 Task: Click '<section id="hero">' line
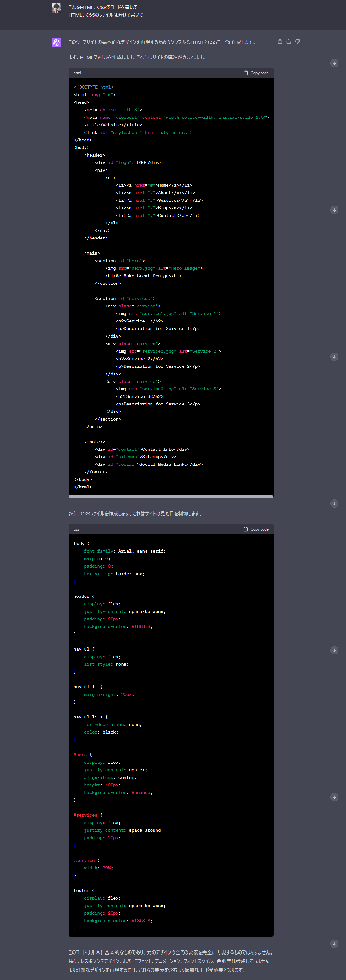point(120,261)
